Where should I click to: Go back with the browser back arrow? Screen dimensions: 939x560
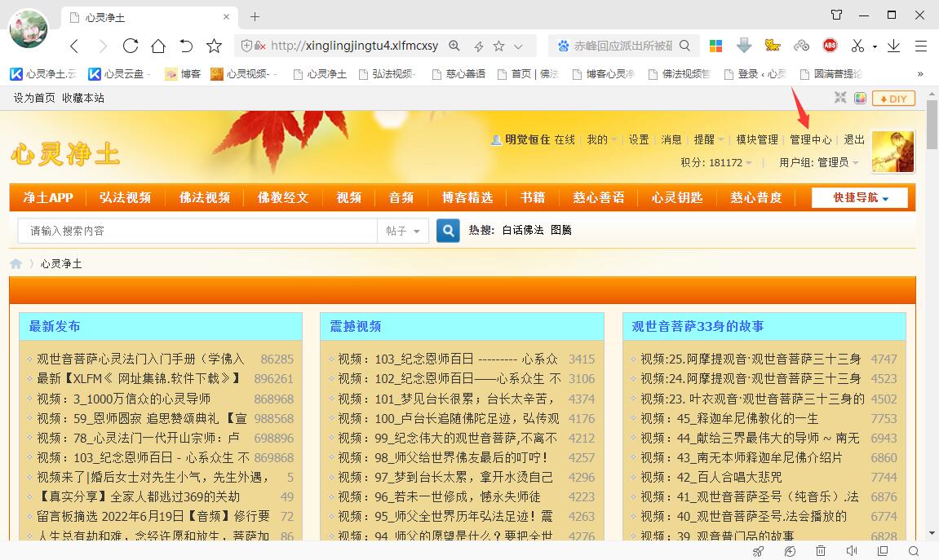click(x=74, y=46)
